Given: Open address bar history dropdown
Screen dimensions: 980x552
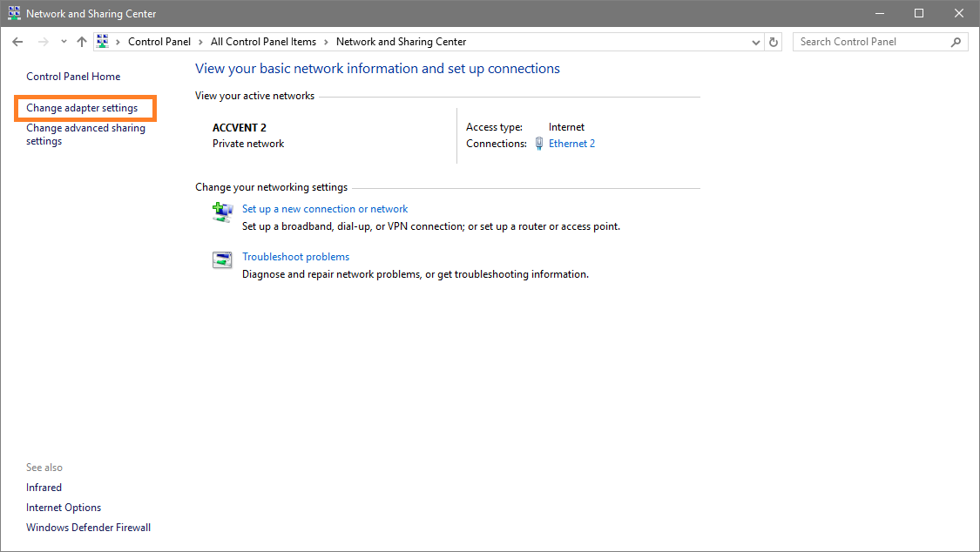Looking at the screenshot, I should 755,43.
